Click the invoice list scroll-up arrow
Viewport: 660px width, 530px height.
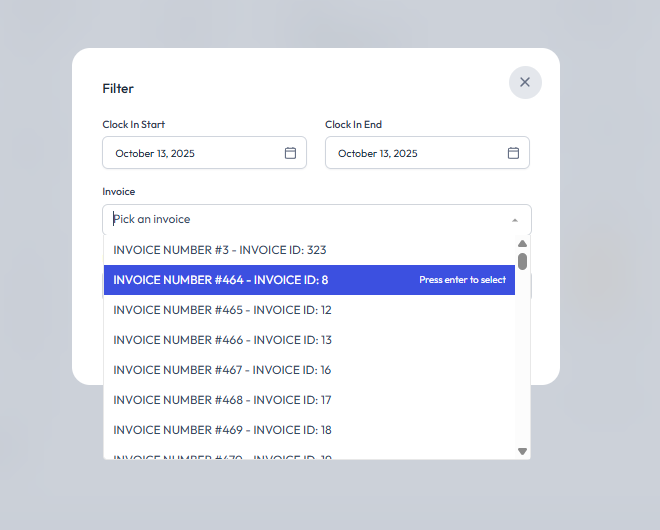click(522, 243)
